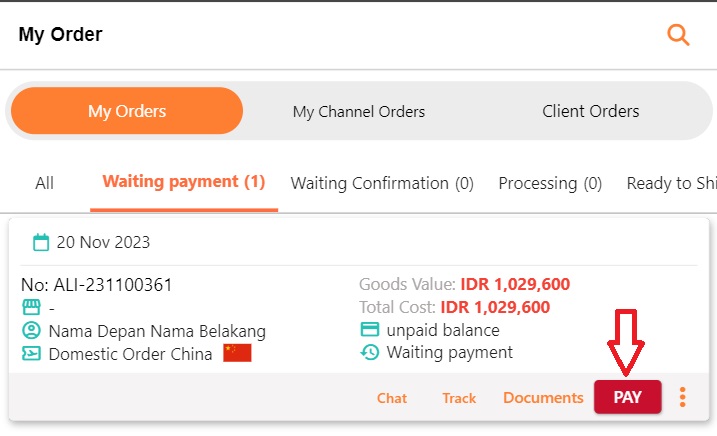Select the Ready to Ship tab

click(x=671, y=183)
